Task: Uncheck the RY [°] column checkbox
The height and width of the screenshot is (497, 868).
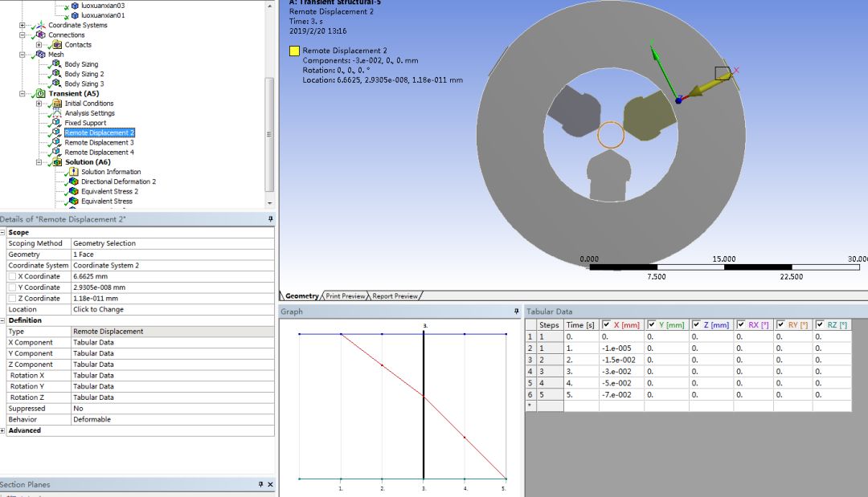Action: tap(780, 324)
